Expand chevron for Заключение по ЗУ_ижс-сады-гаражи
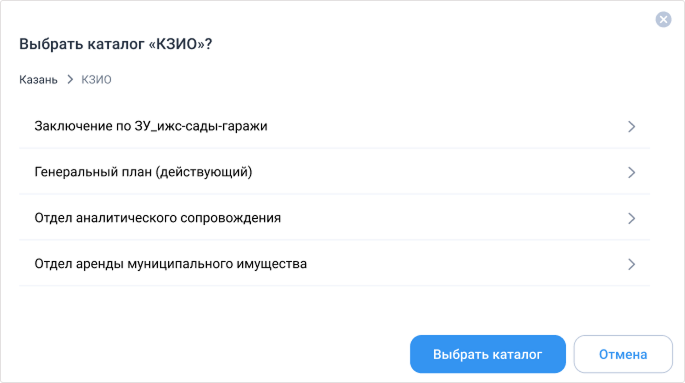Screen dimensions: 685x383 (631, 127)
